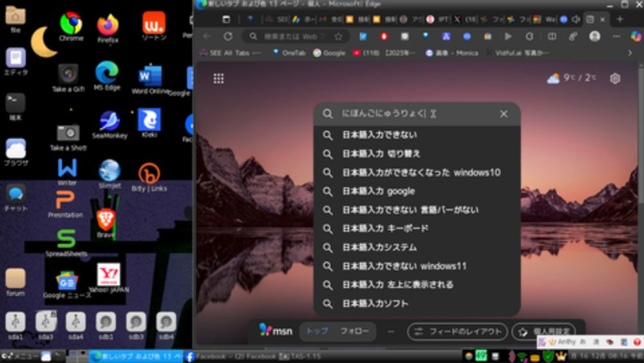644x363 pixels.
Task: Open Word Online desktop shortcut
Action: point(149,79)
